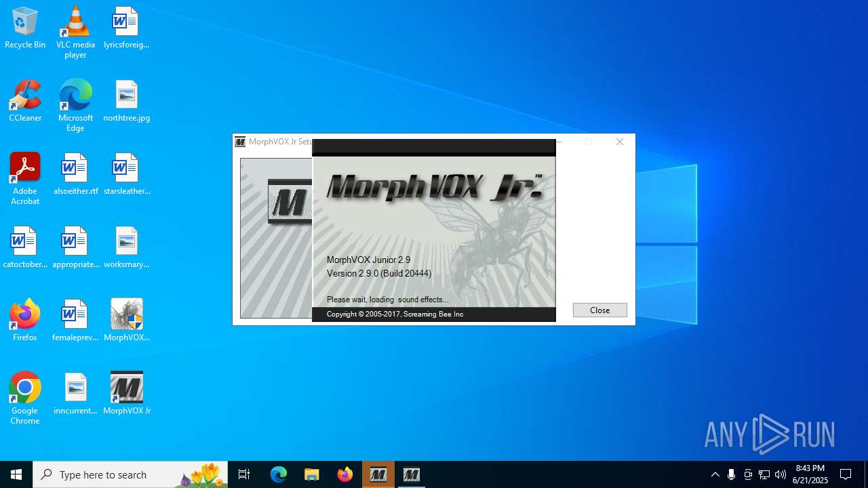Select "MorphVOX Junior 2.9" text on the splash
This screenshot has height=488, width=868.
[x=368, y=260]
